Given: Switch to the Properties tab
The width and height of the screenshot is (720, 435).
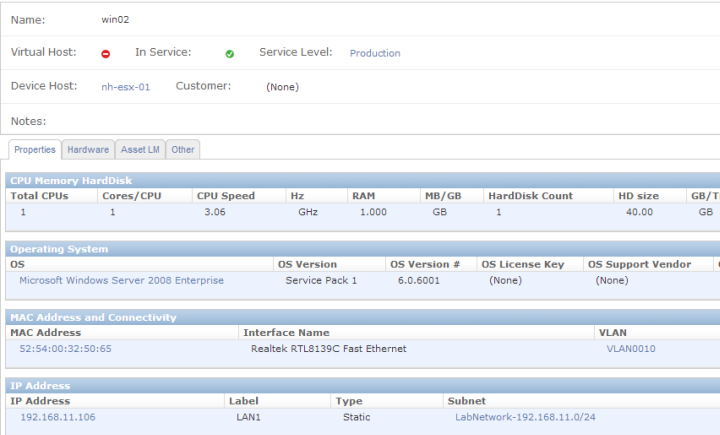Looking at the screenshot, I should tap(35, 150).
